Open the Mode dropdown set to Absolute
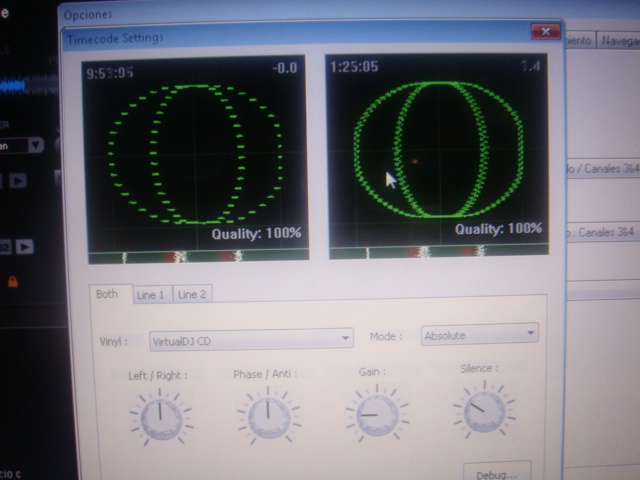 tap(480, 335)
